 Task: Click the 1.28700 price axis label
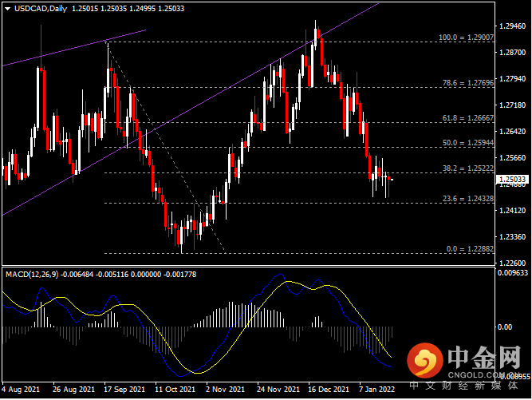tap(513, 52)
